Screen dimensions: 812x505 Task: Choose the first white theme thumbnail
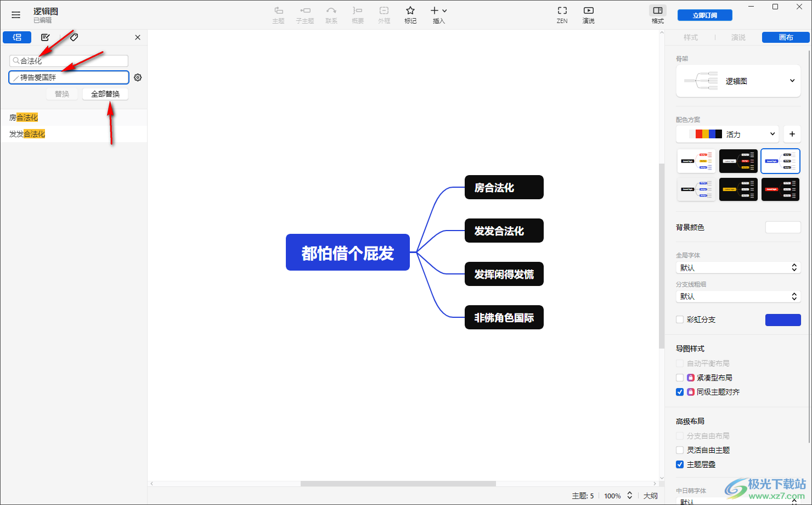point(696,161)
